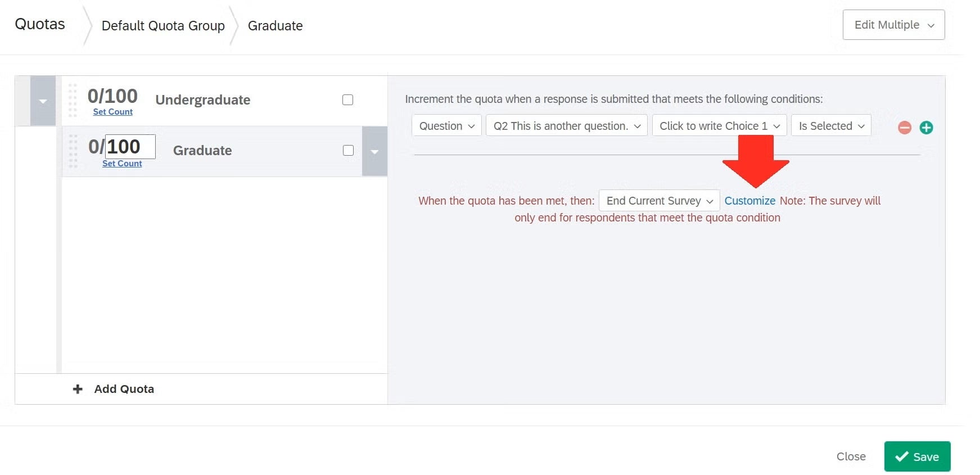The width and height of the screenshot is (980, 475).
Task: Go to Default Quota Group breadcrumb
Action: click(163, 26)
